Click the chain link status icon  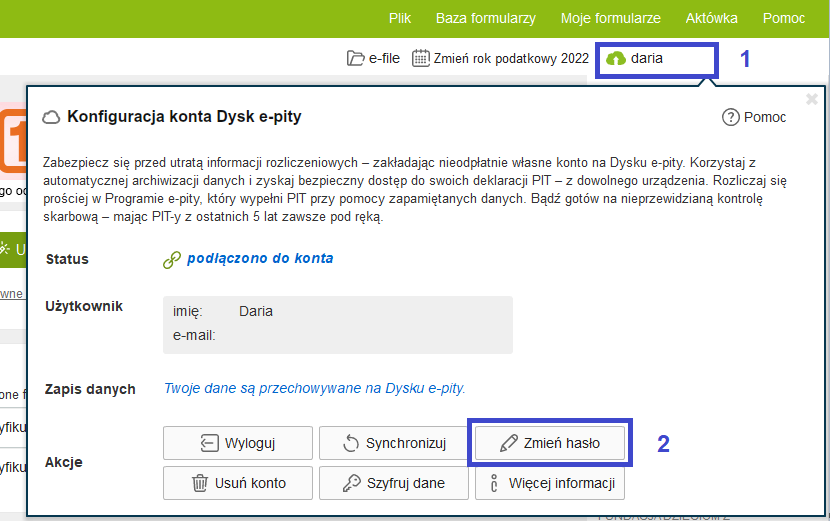171,259
